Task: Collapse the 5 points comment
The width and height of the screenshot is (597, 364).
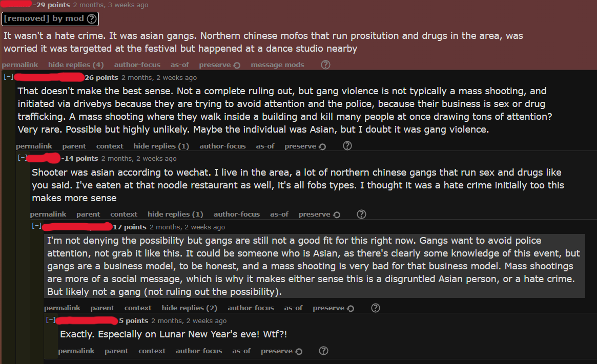Action: [x=51, y=320]
